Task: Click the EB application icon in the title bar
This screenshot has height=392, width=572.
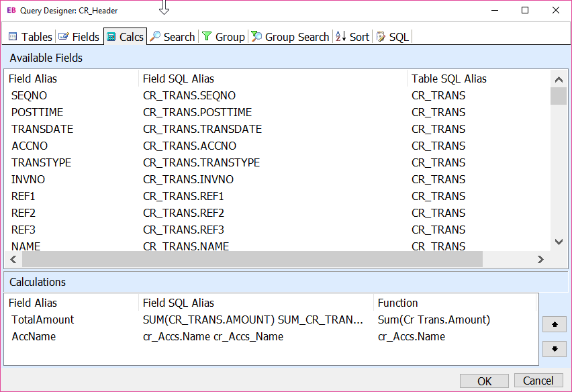Action: pos(11,10)
